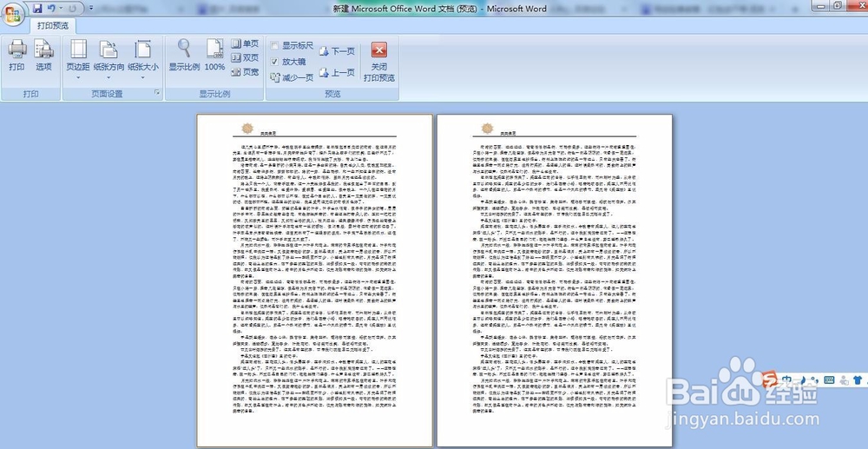Screen dimensions: 868x449
Task: Undo using the Quick Access toolbar arrow
Action: point(51,9)
